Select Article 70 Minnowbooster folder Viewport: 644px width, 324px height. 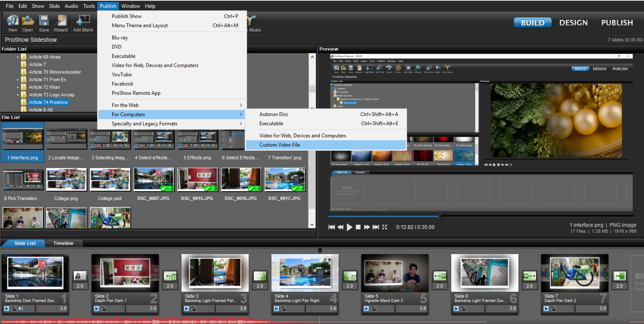55,72
